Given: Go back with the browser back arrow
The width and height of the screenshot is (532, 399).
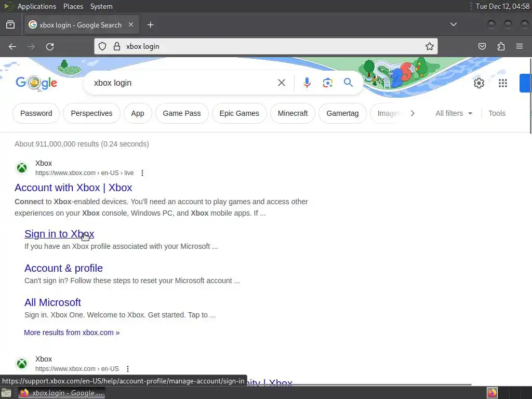Looking at the screenshot, I should [12, 46].
